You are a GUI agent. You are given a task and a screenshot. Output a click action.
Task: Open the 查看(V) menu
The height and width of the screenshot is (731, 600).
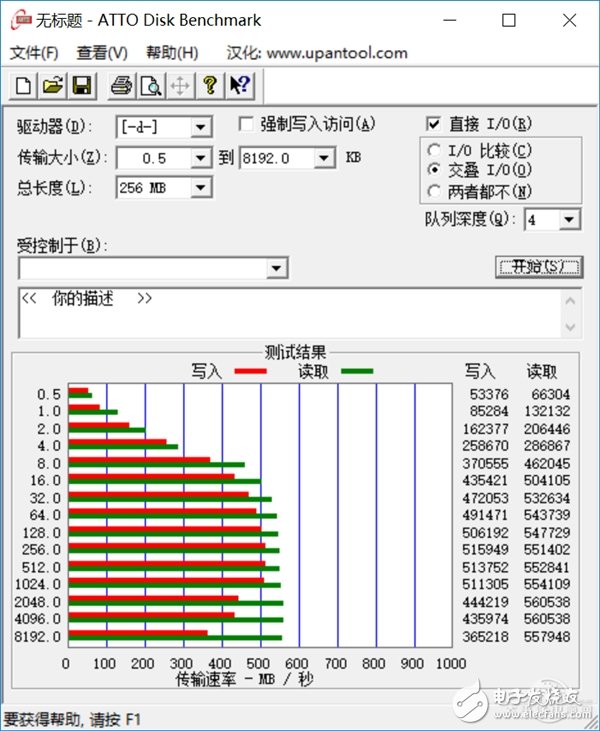pos(102,53)
